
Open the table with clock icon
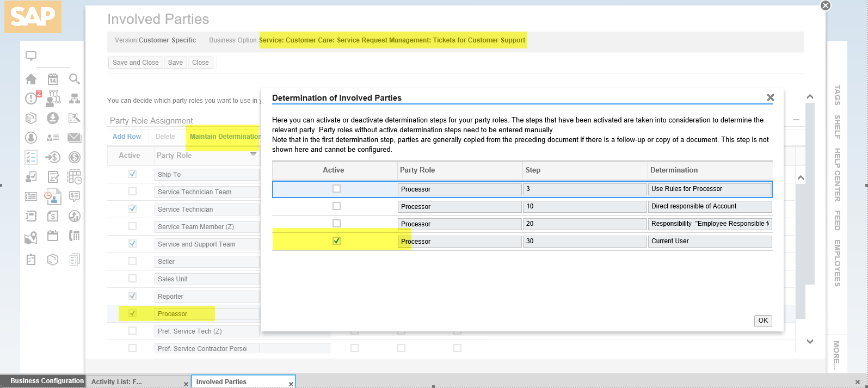coord(75,177)
